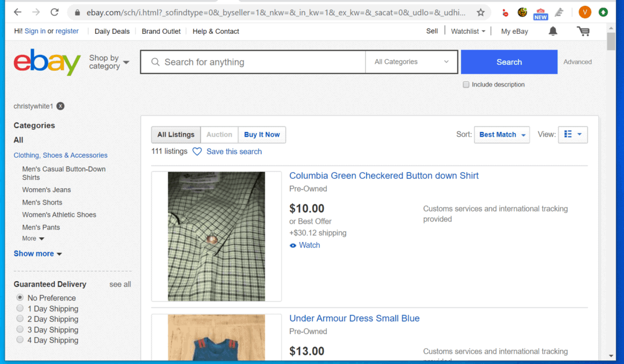
Task: Enable the Include description checkbox
Action: tap(466, 84)
